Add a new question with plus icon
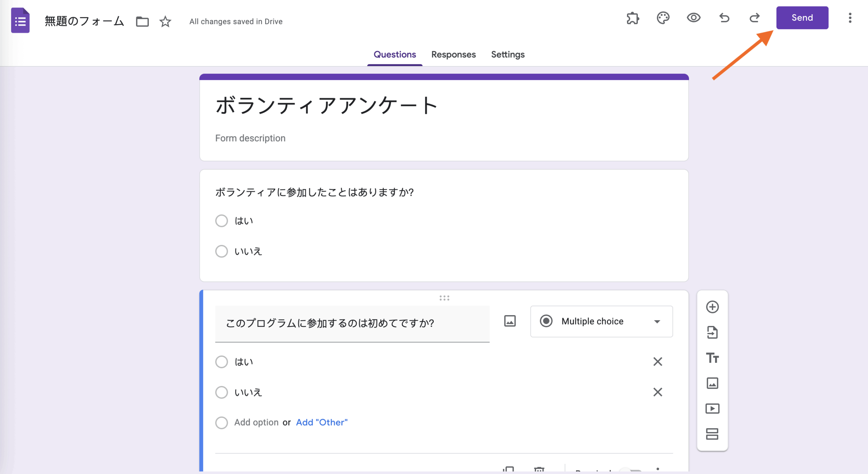868x474 pixels. point(712,307)
